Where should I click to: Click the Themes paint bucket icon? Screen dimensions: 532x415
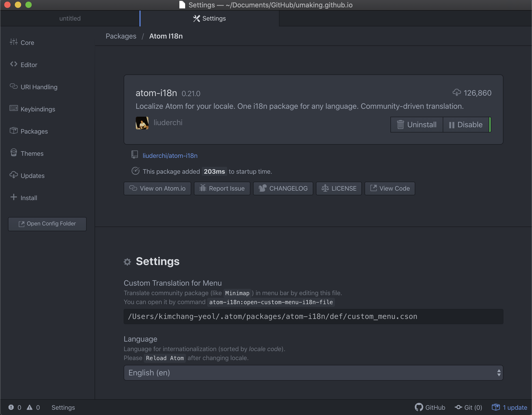coord(13,153)
